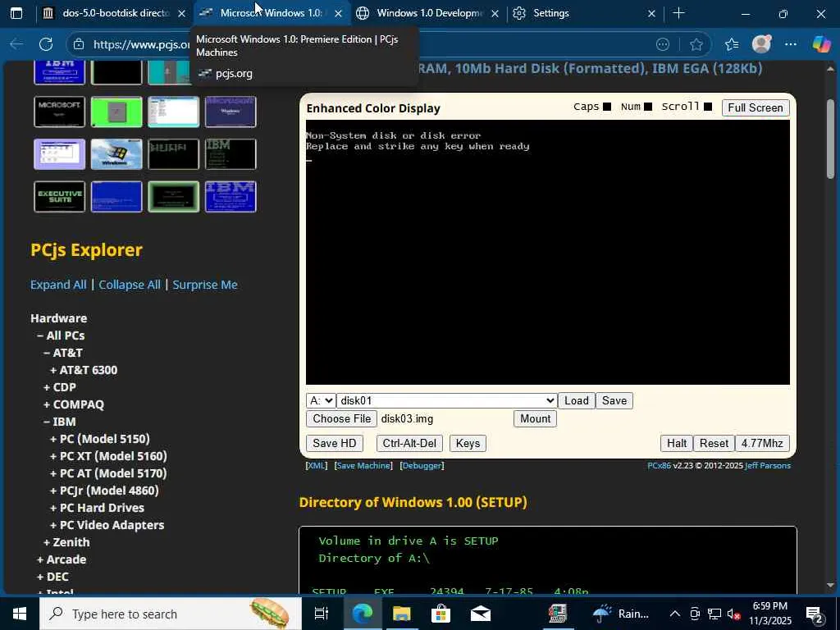The width and height of the screenshot is (840, 630).
Task: Open Edge Settings and more menu
Action: tap(791, 44)
